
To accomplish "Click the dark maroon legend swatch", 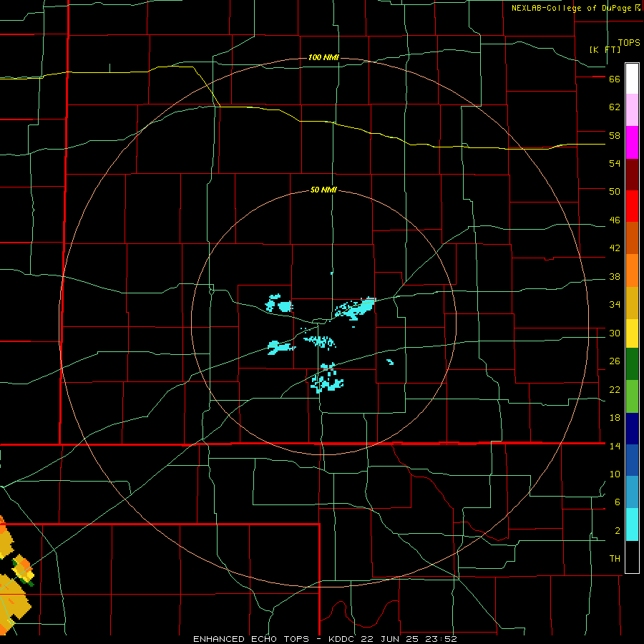I will point(632,174).
